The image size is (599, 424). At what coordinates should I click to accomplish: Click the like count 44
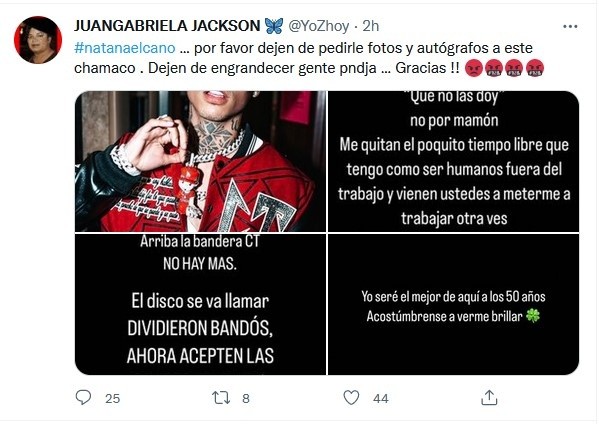380,399
